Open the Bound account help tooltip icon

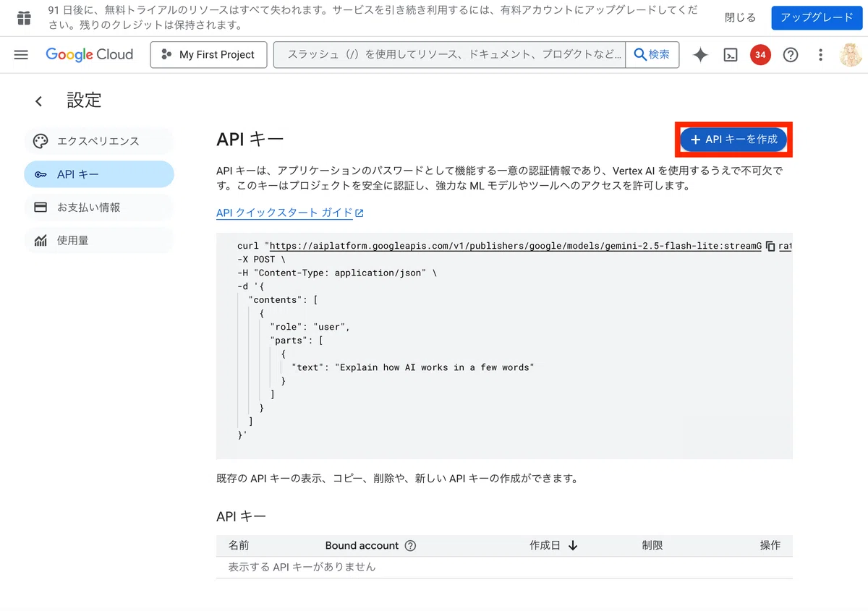[x=411, y=546]
